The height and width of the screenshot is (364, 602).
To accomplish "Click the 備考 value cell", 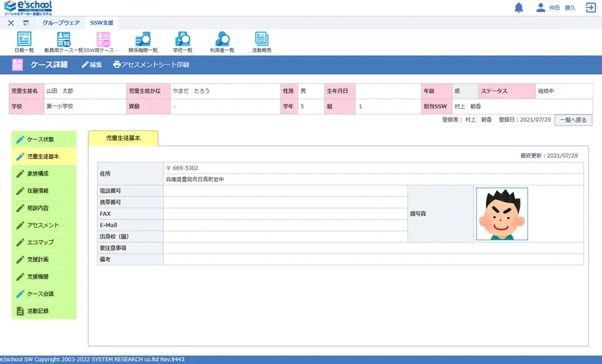I will (373, 259).
